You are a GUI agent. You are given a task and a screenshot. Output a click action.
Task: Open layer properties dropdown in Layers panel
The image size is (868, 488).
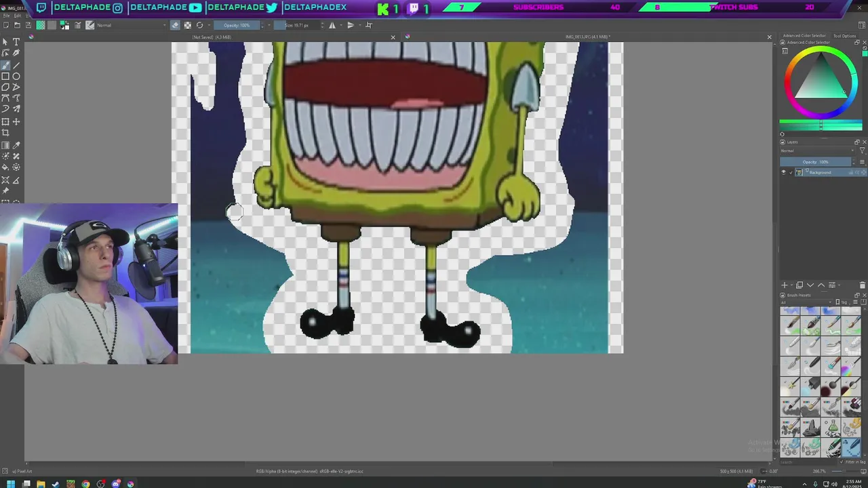pyautogui.click(x=839, y=285)
